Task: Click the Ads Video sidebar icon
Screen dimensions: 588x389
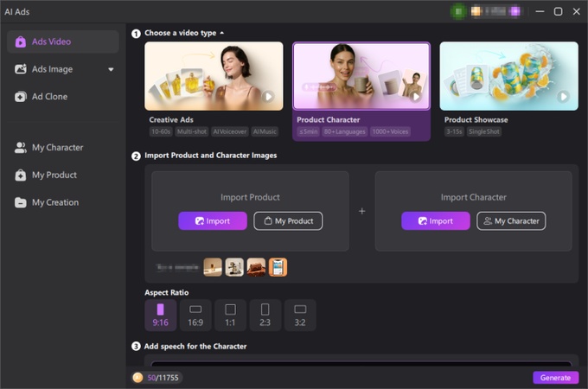Action: click(x=21, y=41)
